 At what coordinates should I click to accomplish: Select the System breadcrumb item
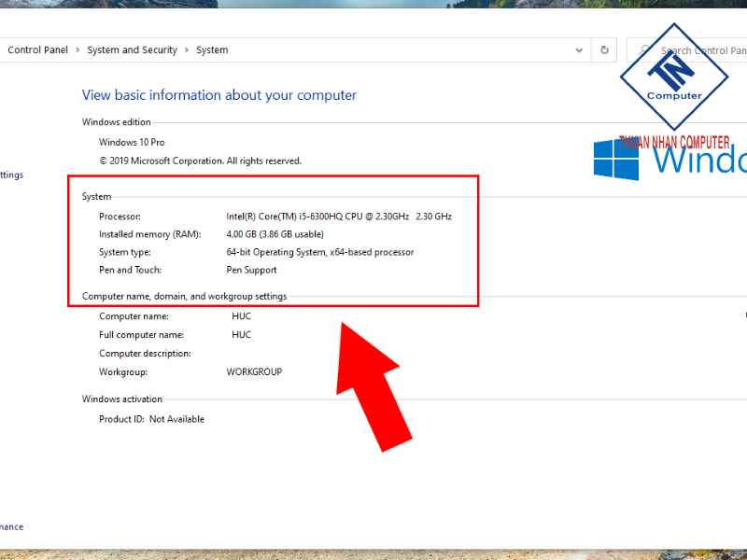(x=212, y=50)
